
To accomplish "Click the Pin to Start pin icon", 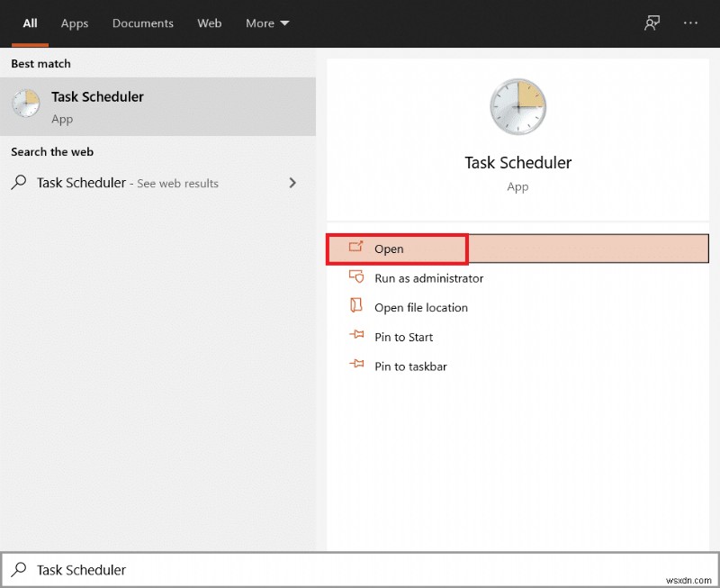I will tap(355, 336).
